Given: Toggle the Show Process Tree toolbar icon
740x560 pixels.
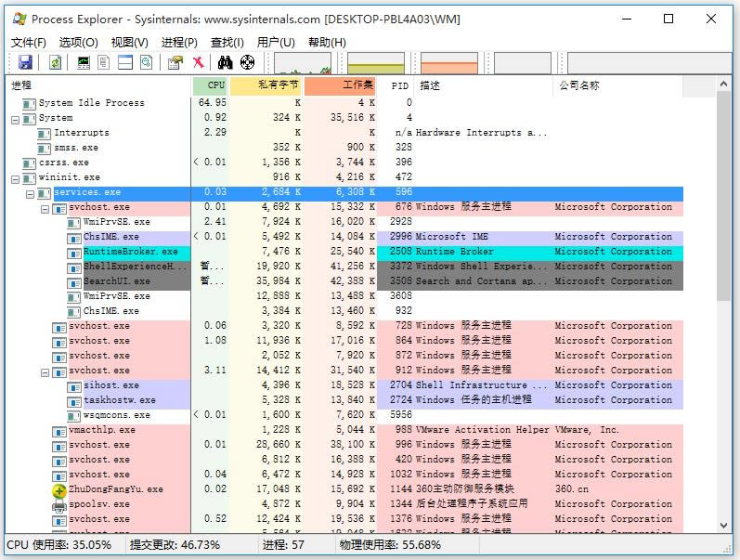Looking at the screenshot, I should click(x=103, y=62).
